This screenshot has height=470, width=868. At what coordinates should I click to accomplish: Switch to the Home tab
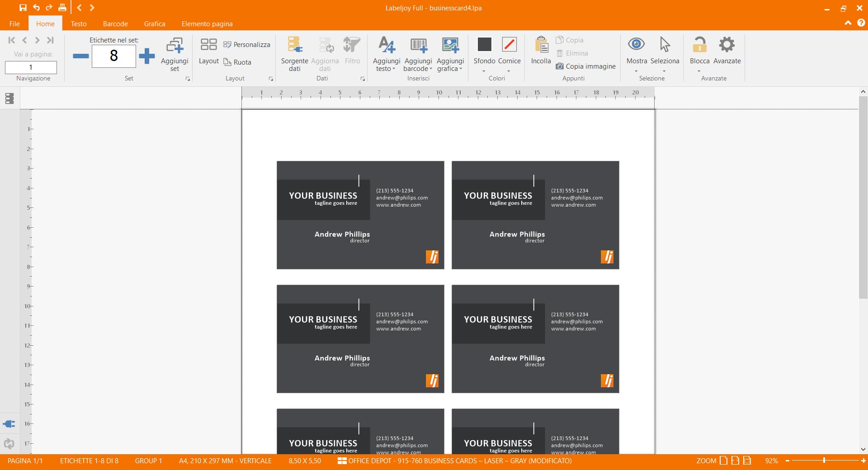45,23
